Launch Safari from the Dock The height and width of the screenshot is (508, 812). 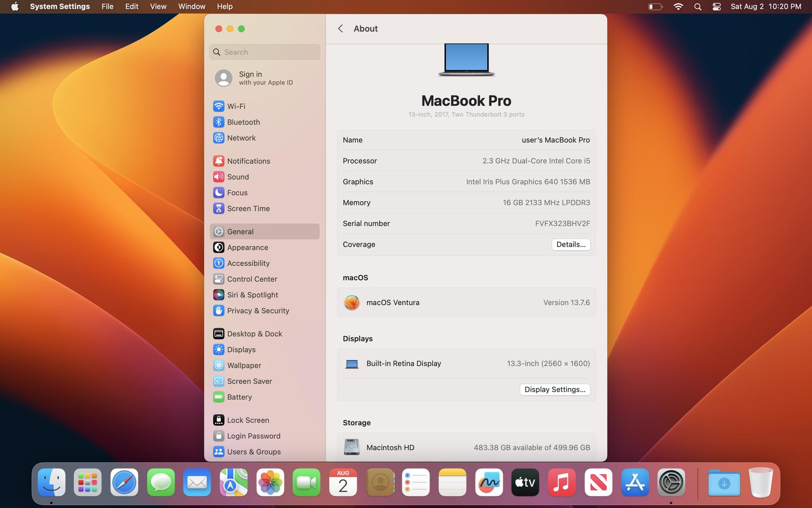(x=124, y=482)
